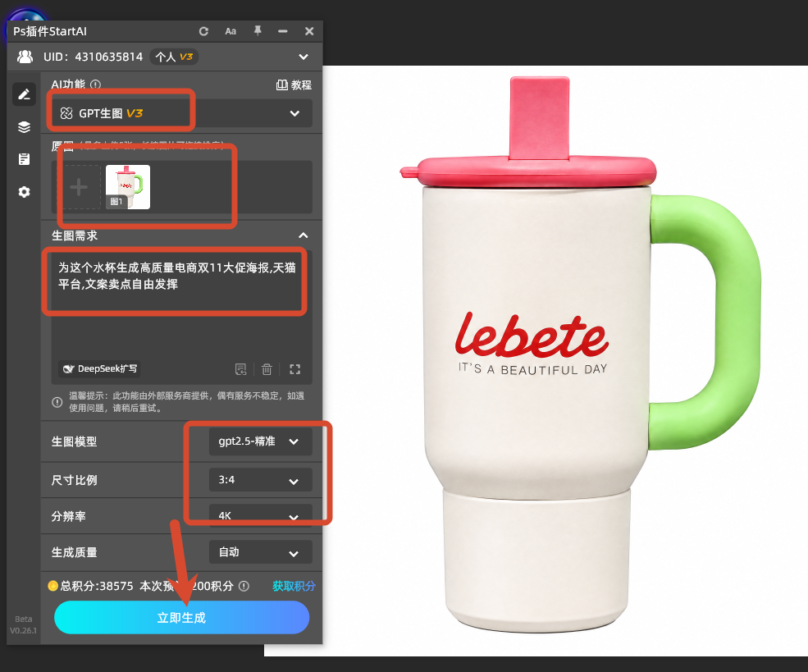808x672 pixels.
Task: Click the Beta V0.26.1 version text
Action: pos(23,624)
